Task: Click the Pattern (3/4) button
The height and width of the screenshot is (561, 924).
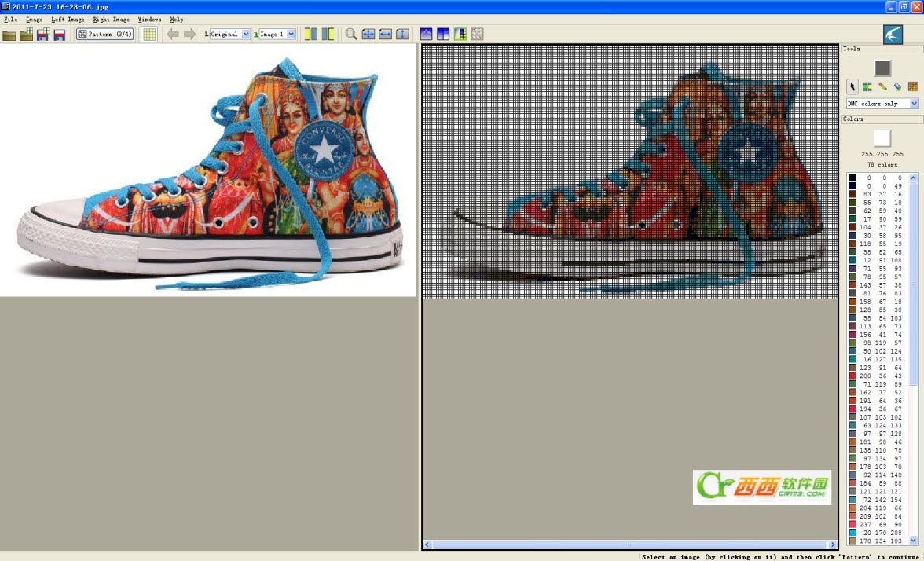Action: [105, 35]
